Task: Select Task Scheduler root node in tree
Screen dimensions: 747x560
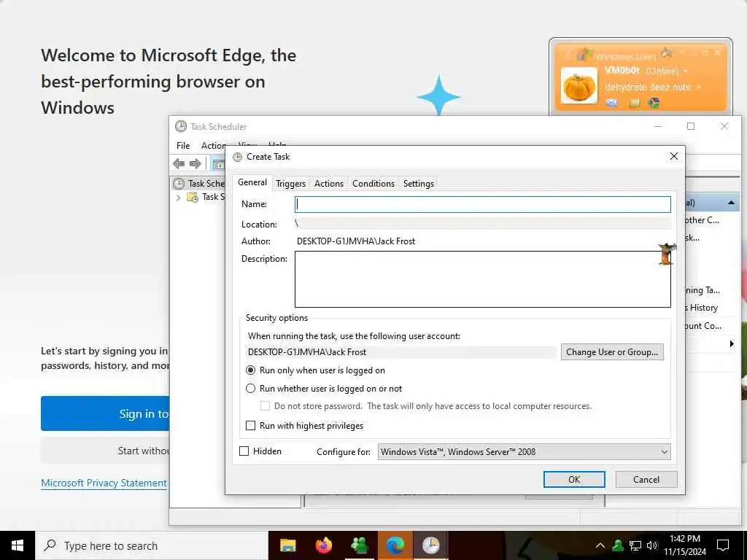Action: (x=198, y=183)
